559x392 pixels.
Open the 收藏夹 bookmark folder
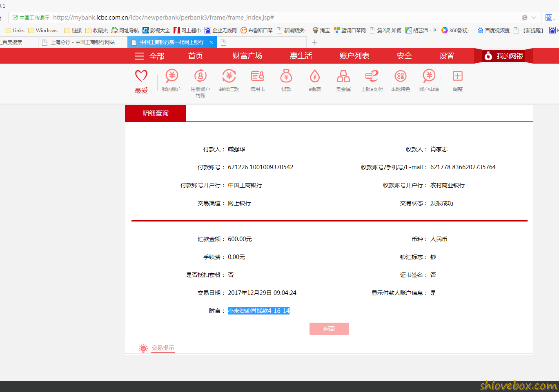(x=96, y=30)
